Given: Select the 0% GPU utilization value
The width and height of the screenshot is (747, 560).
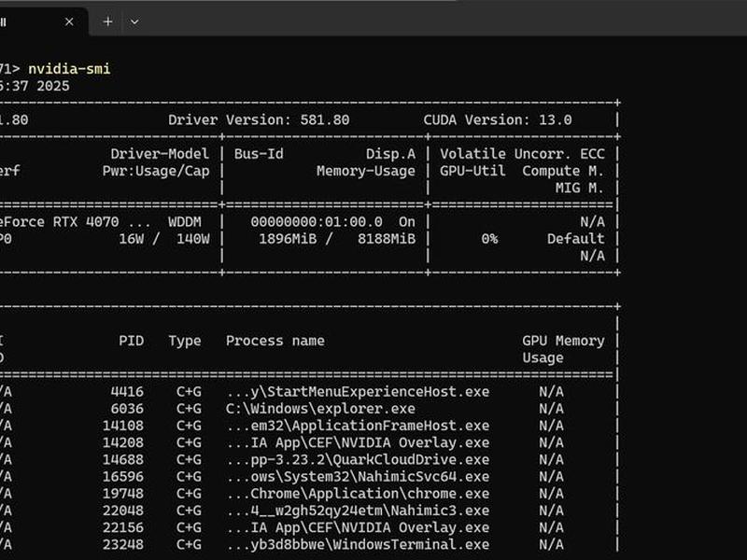Looking at the screenshot, I should pyautogui.click(x=489, y=239).
